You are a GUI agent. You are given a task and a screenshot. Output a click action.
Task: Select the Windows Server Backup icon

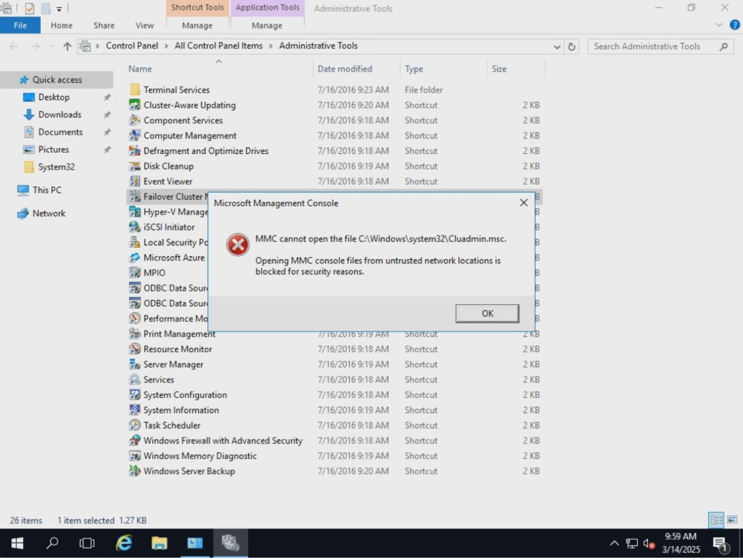pos(135,471)
